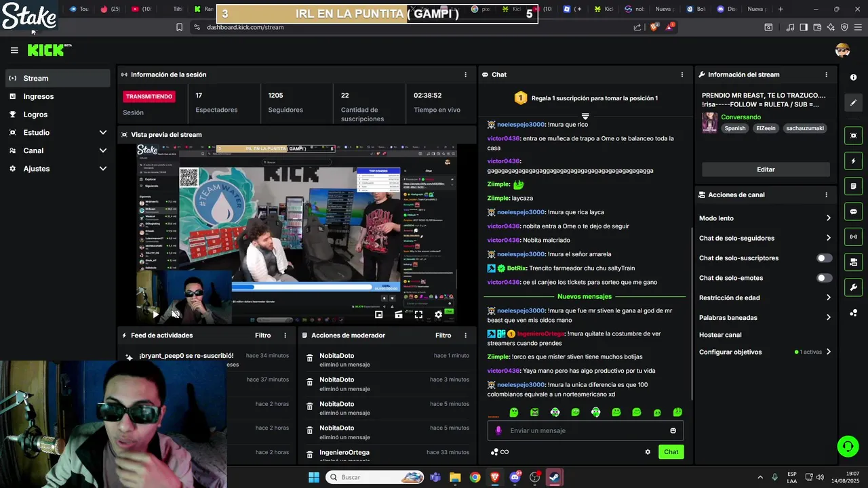The width and height of the screenshot is (868, 488).
Task: Click the pencil edit icon on right rail
Action: coord(854,102)
